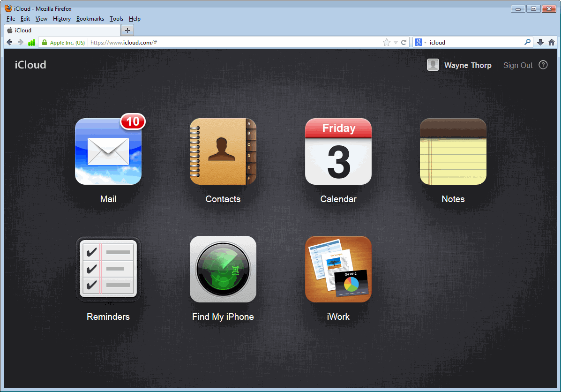This screenshot has width=561, height=392.
Task: Click the Mail label text
Action: tap(108, 199)
